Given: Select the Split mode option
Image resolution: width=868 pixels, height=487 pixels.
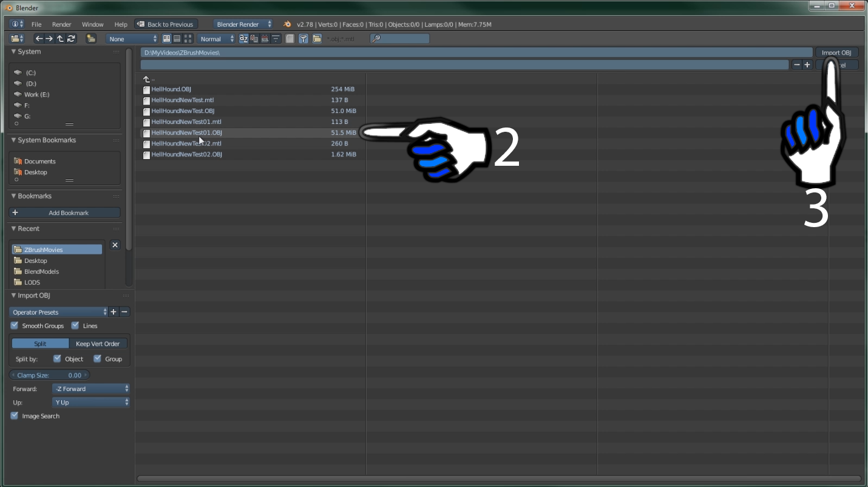Looking at the screenshot, I should (40, 344).
